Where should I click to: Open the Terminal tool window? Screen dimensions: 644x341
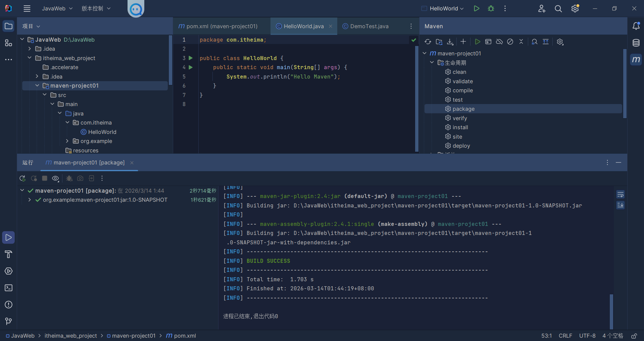(8, 288)
